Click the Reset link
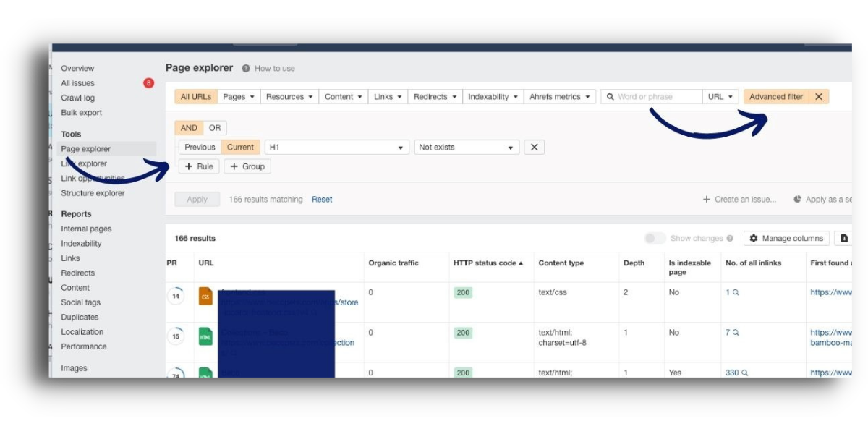The image size is (868, 434). [x=322, y=200]
